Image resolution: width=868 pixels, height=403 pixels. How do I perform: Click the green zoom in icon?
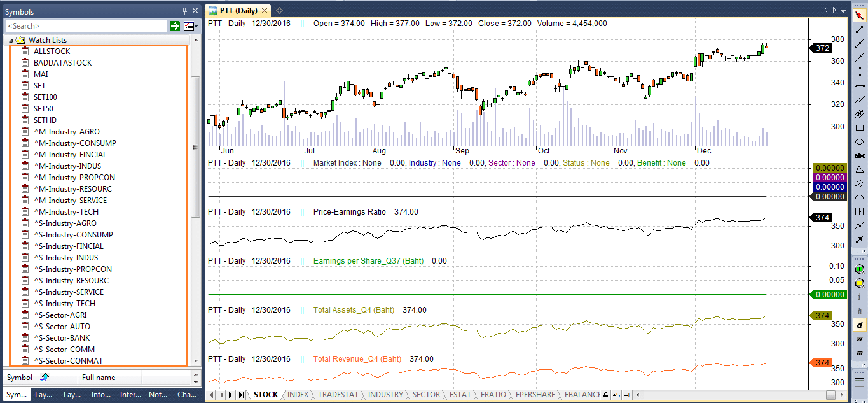click(860, 269)
